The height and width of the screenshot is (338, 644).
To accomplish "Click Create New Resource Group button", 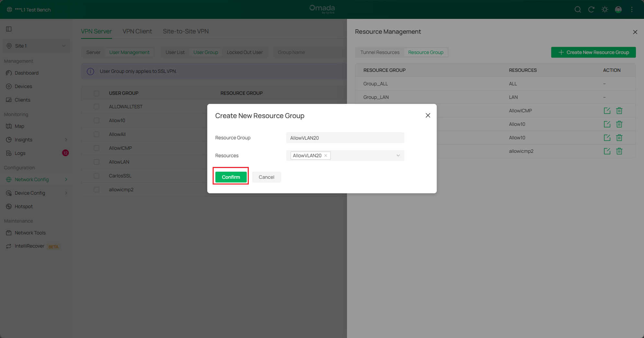I will pyautogui.click(x=593, y=52).
